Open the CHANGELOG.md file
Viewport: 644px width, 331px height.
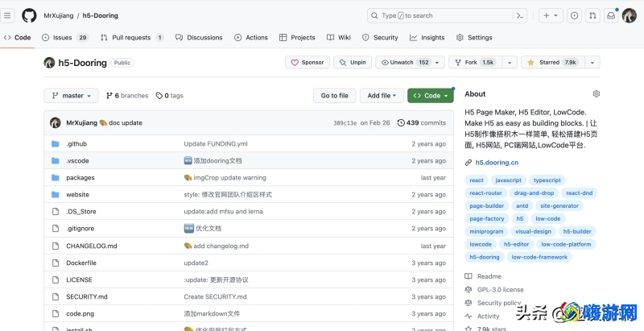coord(92,246)
